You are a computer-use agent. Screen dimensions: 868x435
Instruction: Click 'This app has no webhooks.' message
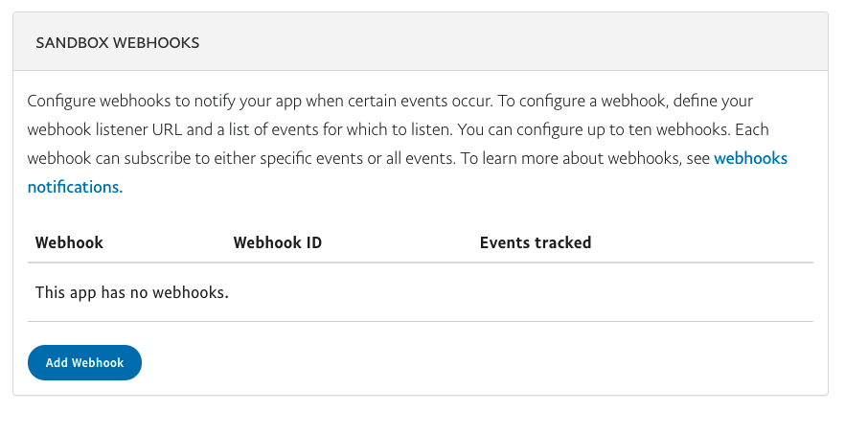click(132, 292)
